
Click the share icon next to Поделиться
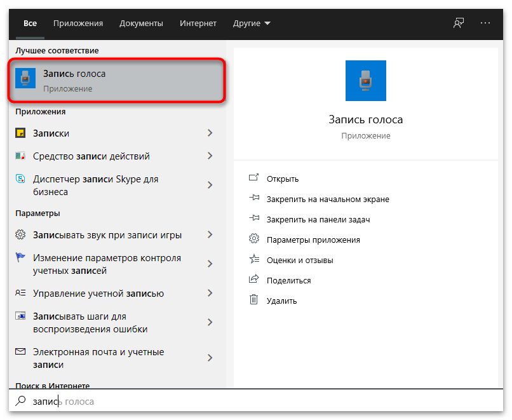pyautogui.click(x=254, y=280)
